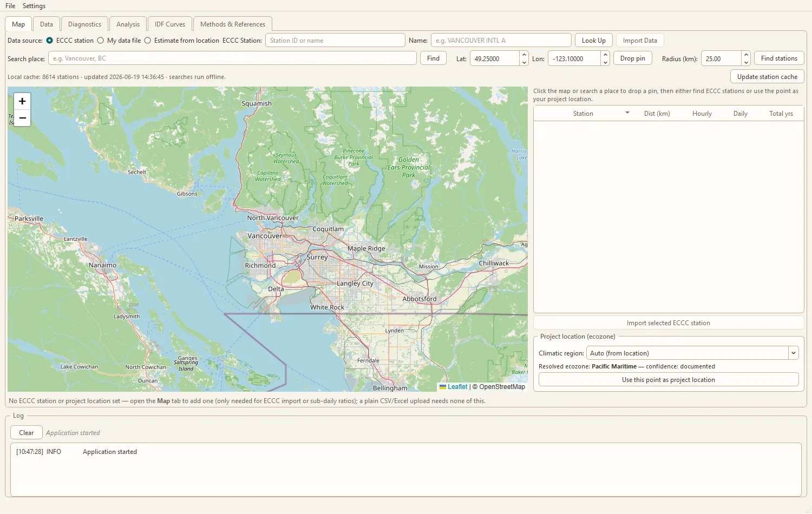Screen dimensions: 812x514
Task: Click the Radius value field
Action: (721, 58)
